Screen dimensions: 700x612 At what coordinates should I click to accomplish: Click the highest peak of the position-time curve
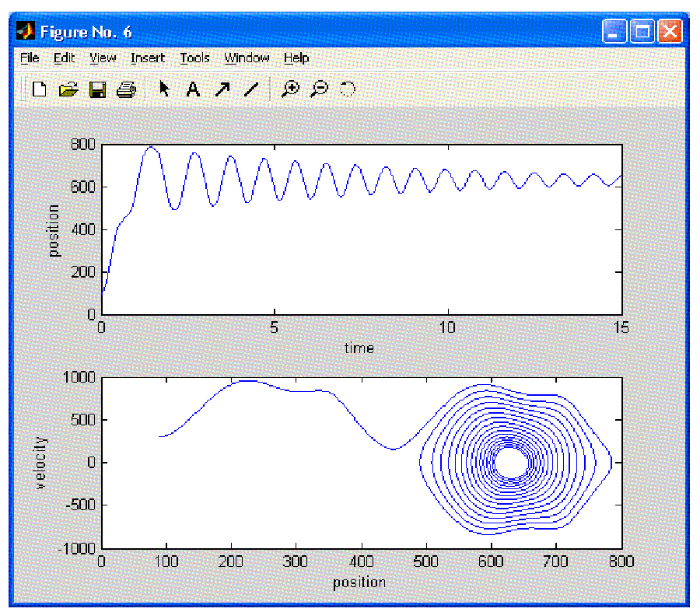[152, 147]
